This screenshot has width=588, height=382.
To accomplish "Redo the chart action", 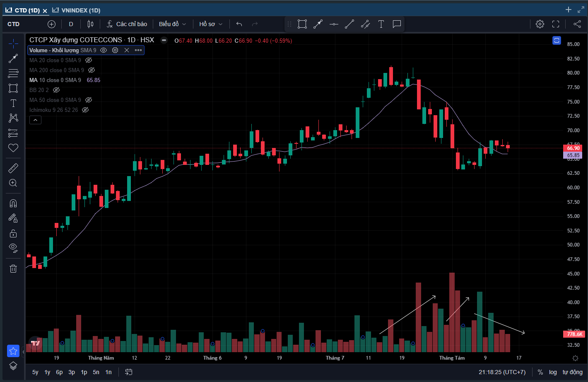I will (x=255, y=24).
